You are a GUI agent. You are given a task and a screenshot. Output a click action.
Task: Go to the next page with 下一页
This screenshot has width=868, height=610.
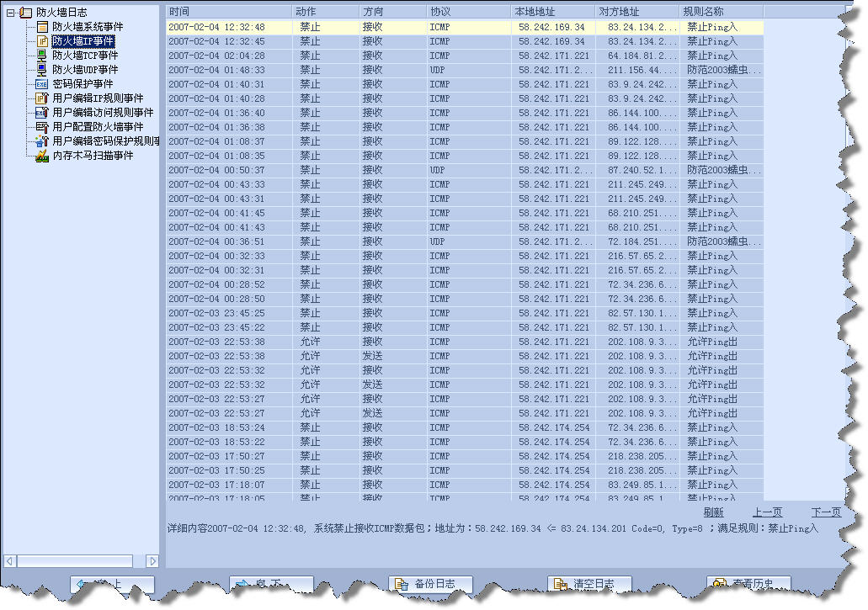[826, 512]
